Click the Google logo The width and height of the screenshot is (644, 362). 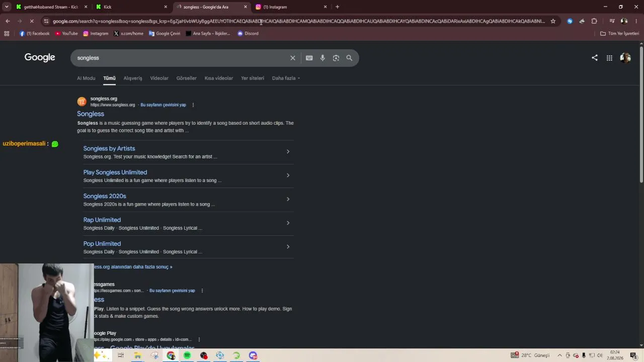[x=40, y=57]
